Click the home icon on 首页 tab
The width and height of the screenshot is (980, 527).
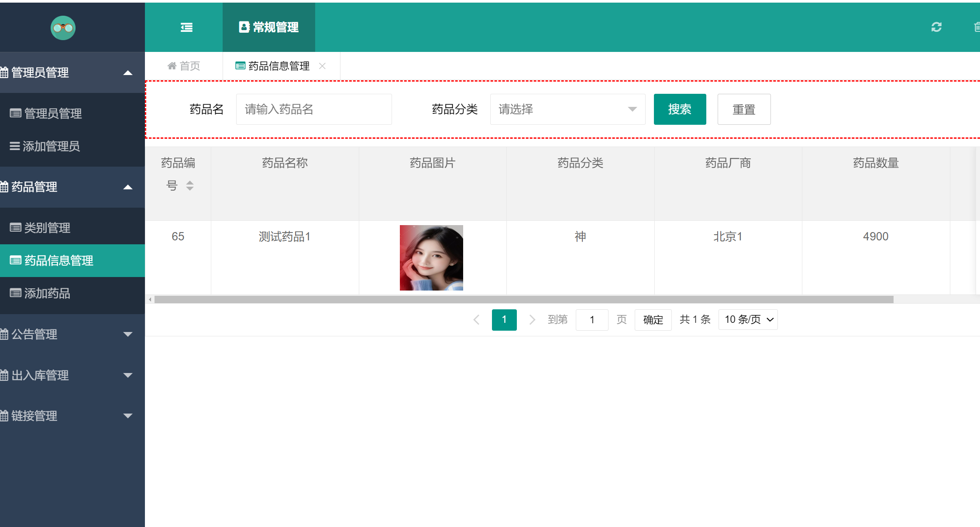tap(172, 65)
